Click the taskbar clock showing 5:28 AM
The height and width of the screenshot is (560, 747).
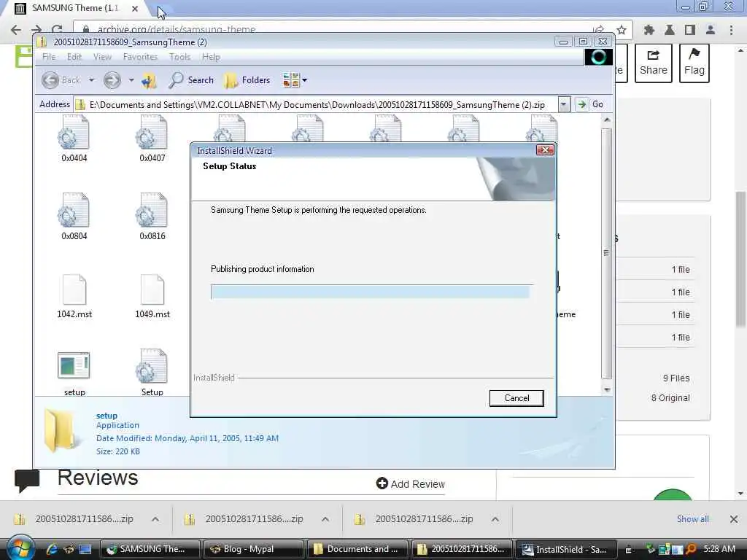tap(719, 549)
